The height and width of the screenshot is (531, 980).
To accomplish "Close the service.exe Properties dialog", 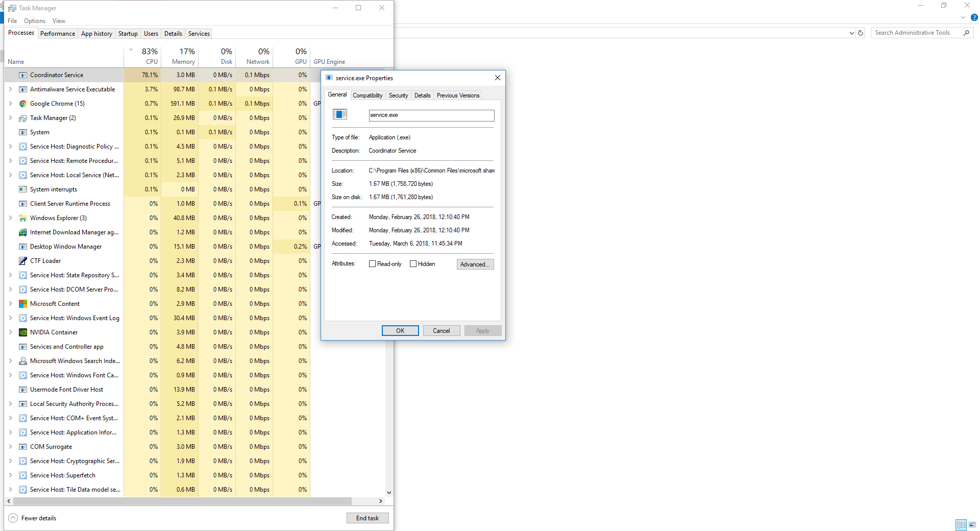I will (x=498, y=78).
